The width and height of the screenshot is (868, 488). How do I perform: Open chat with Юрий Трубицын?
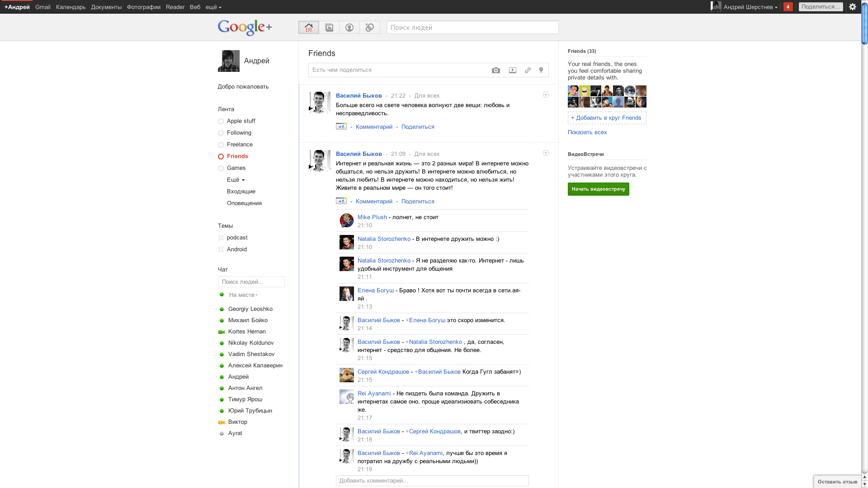250,411
